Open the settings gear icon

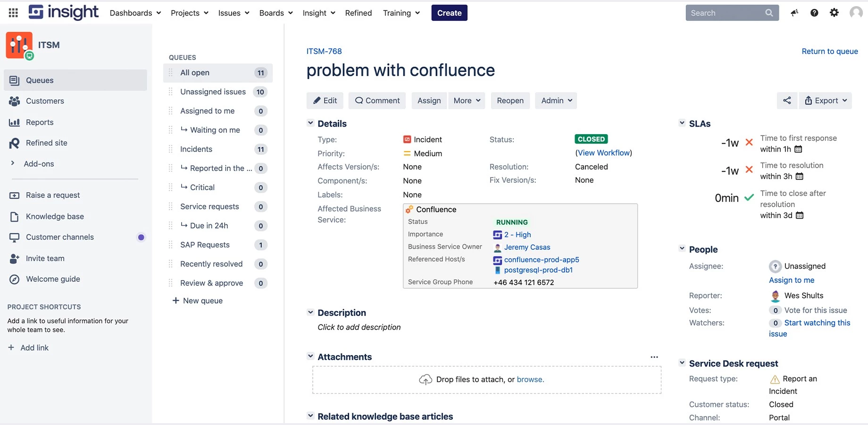834,13
